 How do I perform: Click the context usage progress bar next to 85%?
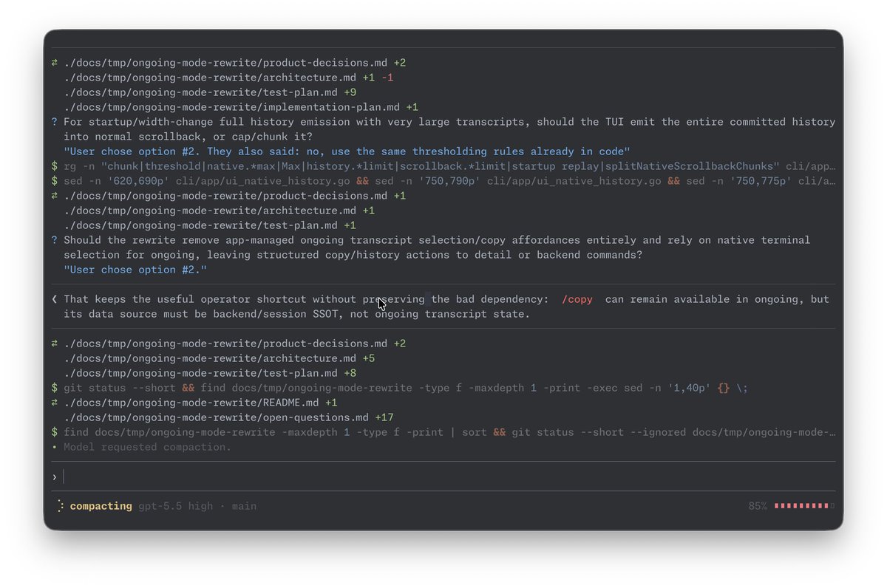coord(804,506)
